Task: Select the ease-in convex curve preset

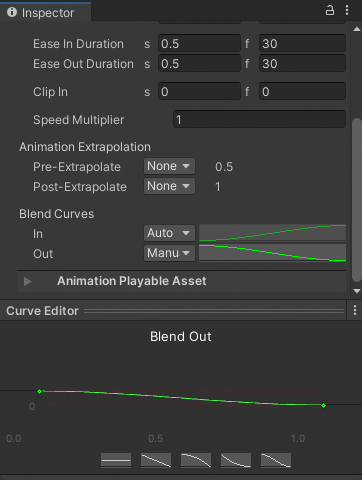Action: pyautogui.click(x=196, y=460)
